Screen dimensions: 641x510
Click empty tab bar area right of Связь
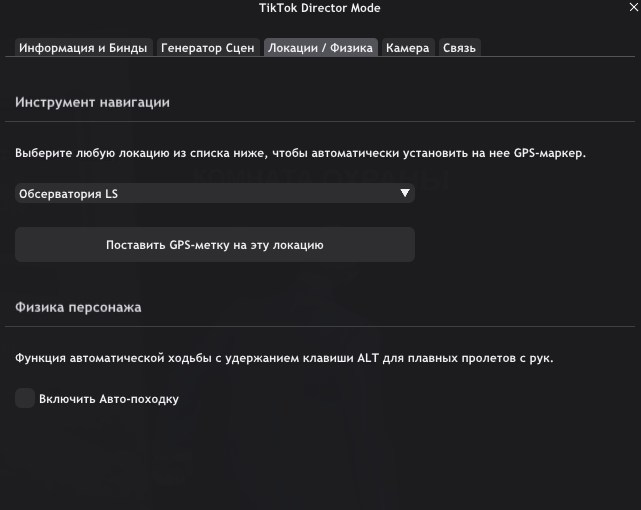[x=560, y=47]
